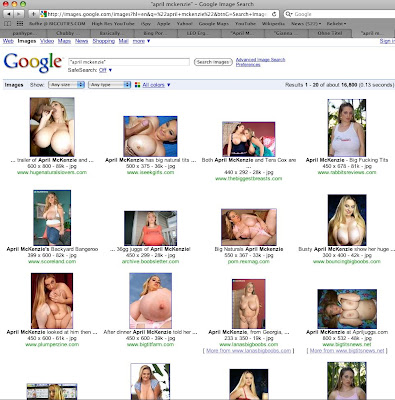Go to the Google Maps navigation link
The width and height of the screenshot is (395, 400).
coord(64,41)
